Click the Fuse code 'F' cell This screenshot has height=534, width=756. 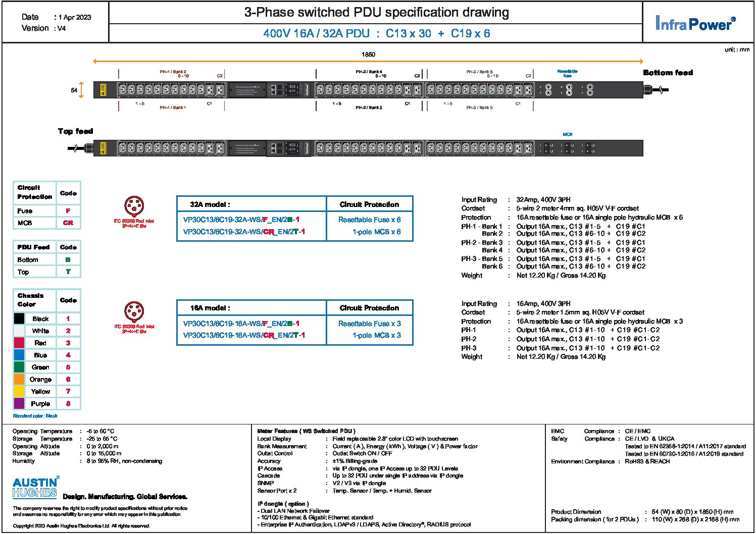point(68,210)
